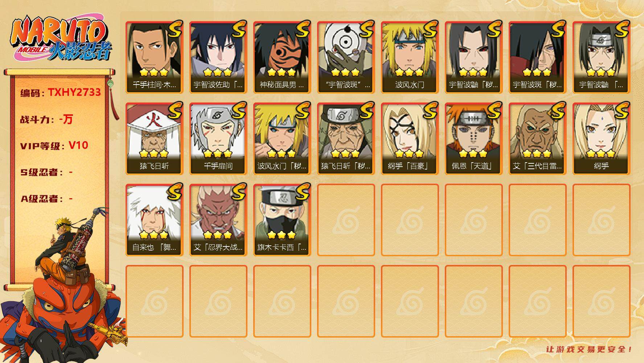Click the Naruto Mobile 火影忍者 logo
The height and width of the screenshot is (363, 644).
tap(61, 38)
